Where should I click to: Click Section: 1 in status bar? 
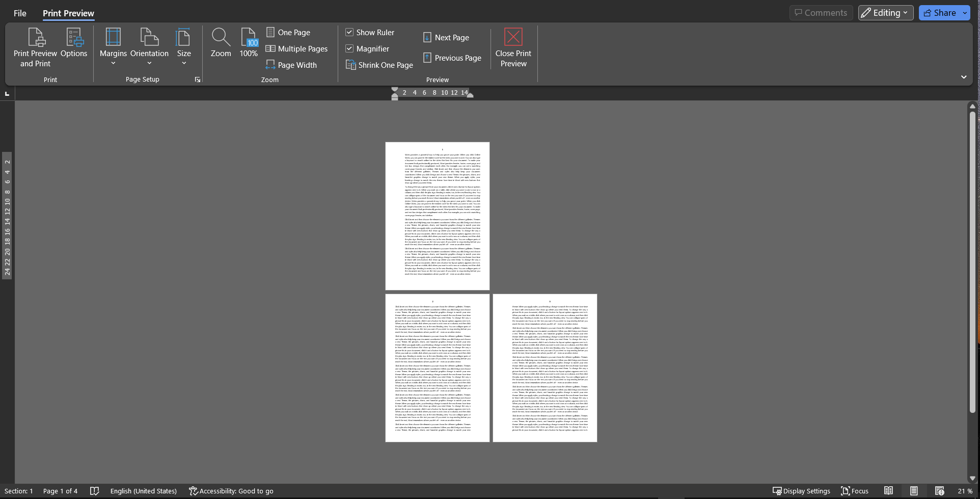[19, 491]
